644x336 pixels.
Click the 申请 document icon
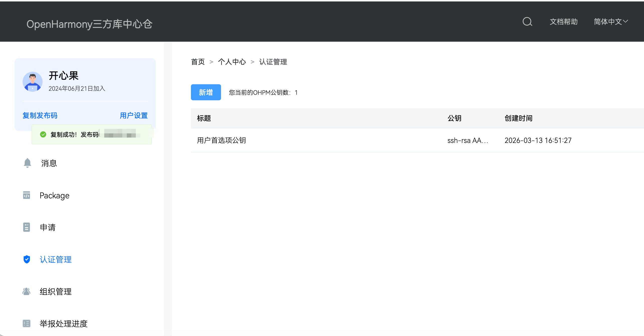pos(27,227)
